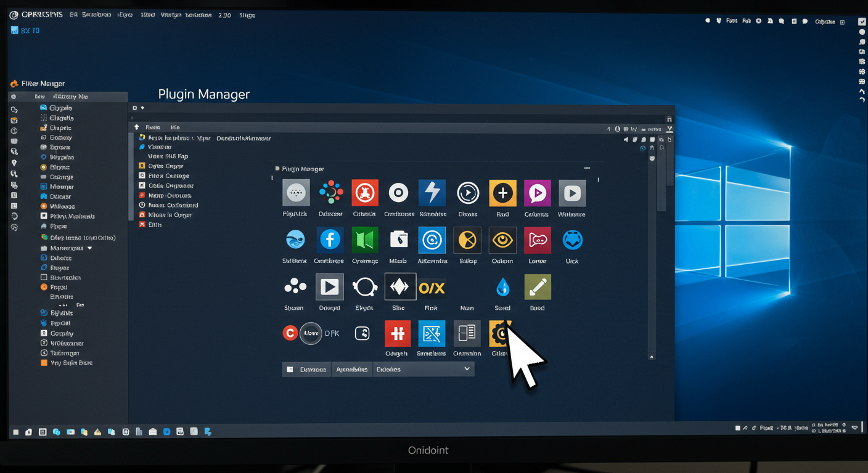Viewport: 868px width, 473px height.
Task: Click the up arrow in the file window toolbar
Action: (137, 127)
